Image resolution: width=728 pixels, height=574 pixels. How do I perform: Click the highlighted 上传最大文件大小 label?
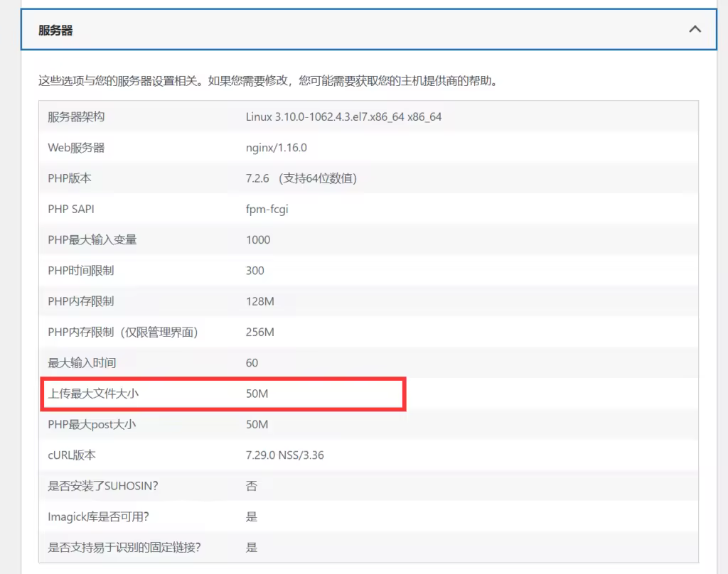93,394
